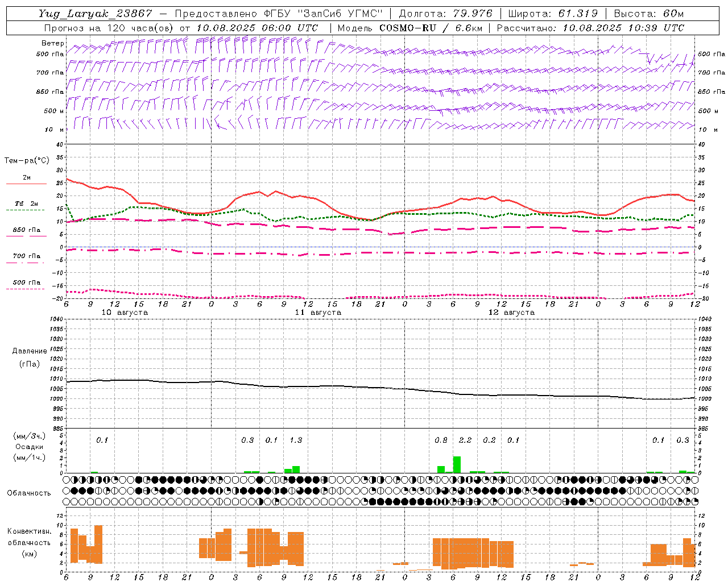Select the forecast start time 10.08.2025 06:00 UTC

(257, 28)
